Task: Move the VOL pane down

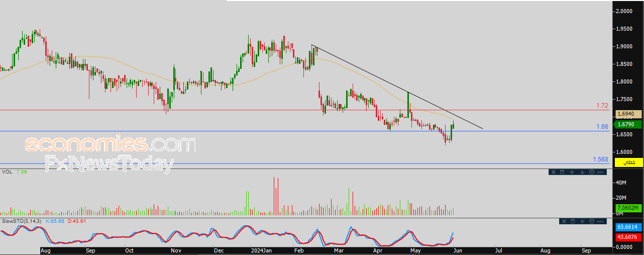Action: pyautogui.click(x=582, y=172)
